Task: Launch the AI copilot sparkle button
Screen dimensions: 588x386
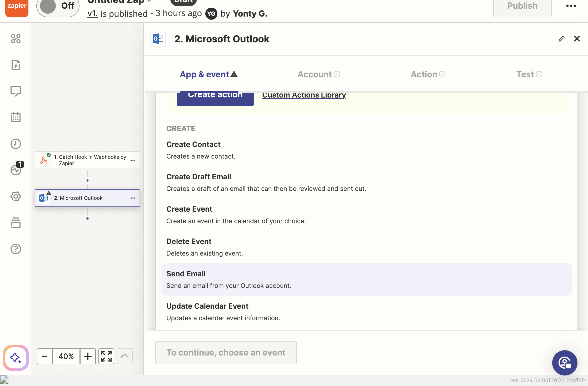Action: [16, 358]
